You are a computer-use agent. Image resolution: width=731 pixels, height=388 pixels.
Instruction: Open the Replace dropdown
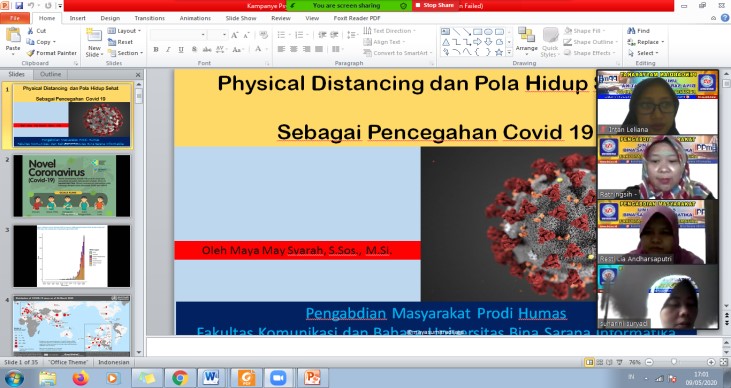click(646, 42)
